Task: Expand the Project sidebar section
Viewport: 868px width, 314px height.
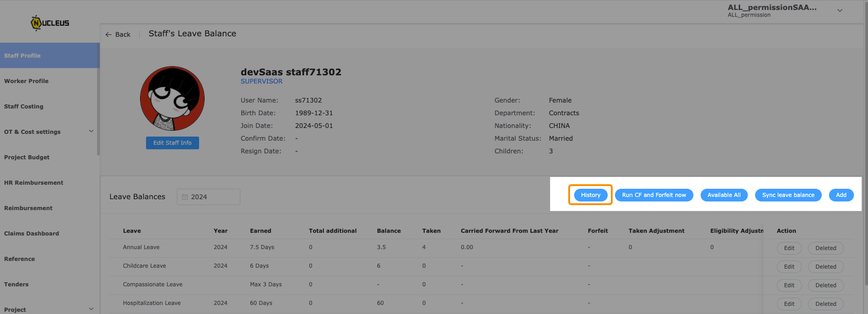Action: [x=91, y=309]
